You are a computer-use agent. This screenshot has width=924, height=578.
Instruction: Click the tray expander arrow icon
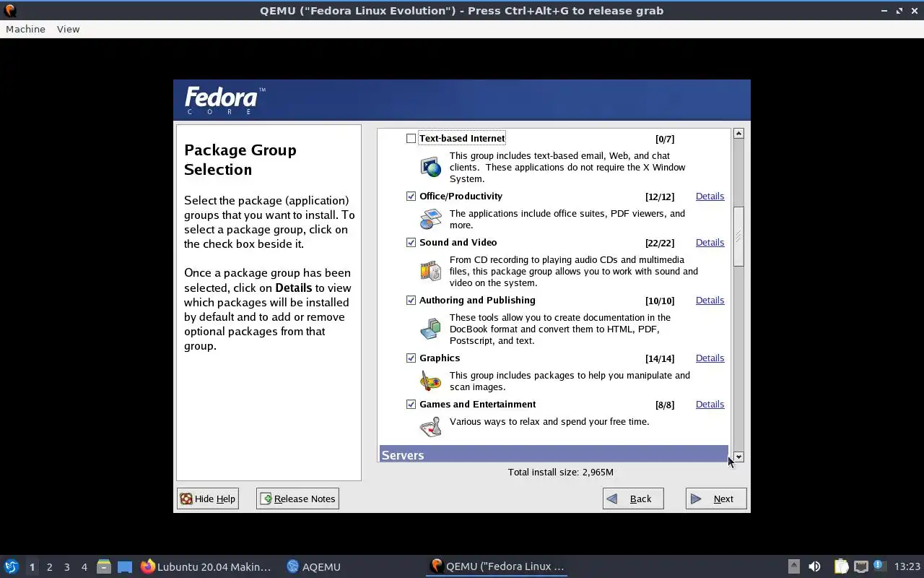click(x=793, y=566)
